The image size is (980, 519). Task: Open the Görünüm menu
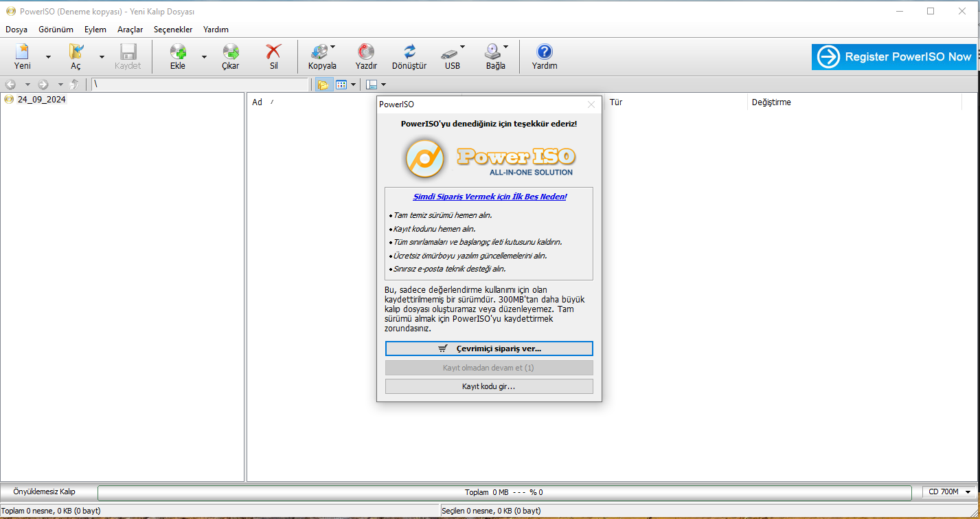(x=56, y=30)
